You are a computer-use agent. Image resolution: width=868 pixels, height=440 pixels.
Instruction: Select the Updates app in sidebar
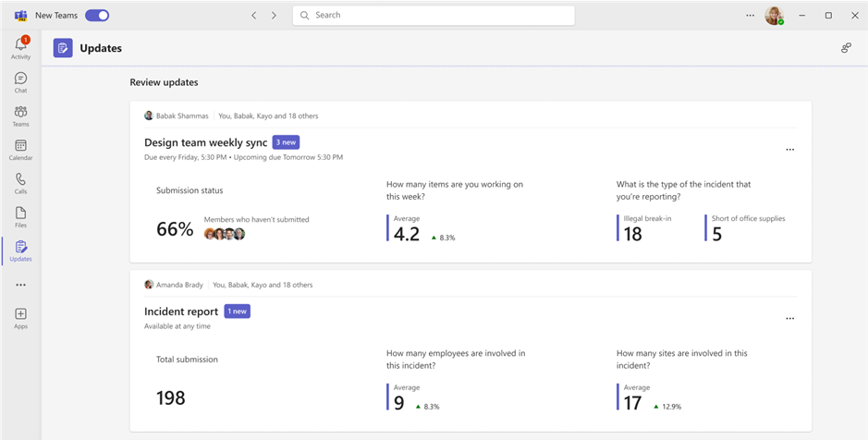pyautogui.click(x=20, y=251)
